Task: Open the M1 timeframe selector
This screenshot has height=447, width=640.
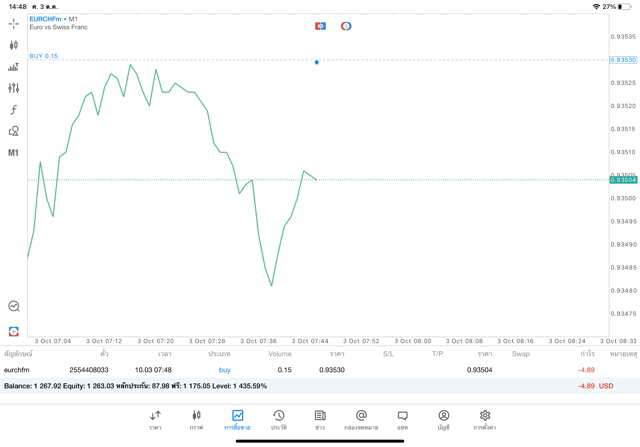Action: [x=14, y=153]
